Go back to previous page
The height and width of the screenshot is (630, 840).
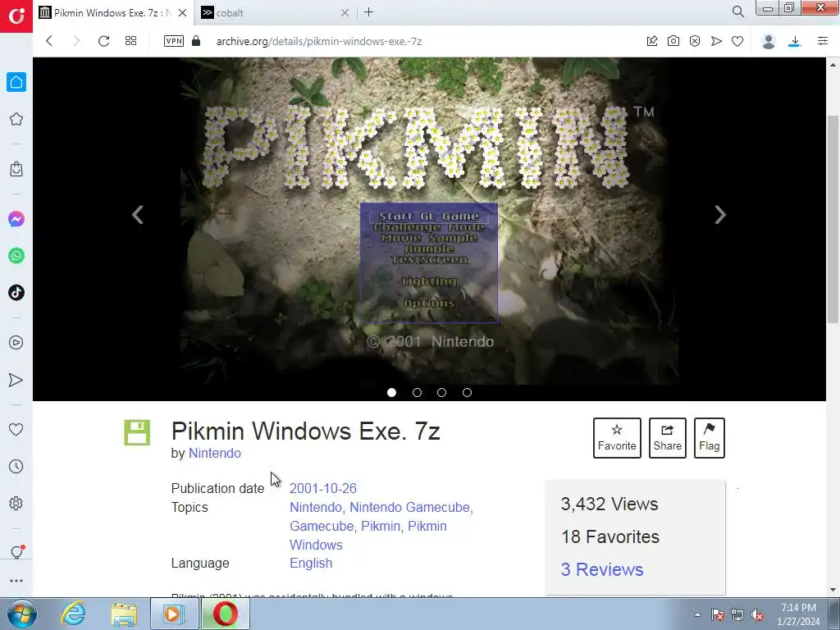(49, 41)
